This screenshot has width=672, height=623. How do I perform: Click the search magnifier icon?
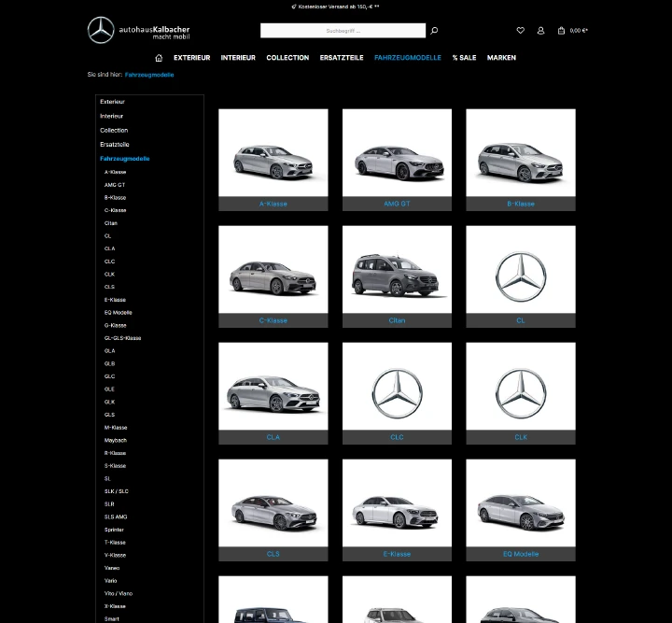click(x=434, y=31)
